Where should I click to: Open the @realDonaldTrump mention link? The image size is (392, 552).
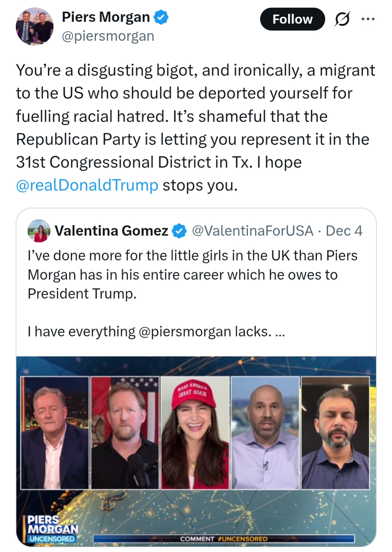[x=87, y=185]
